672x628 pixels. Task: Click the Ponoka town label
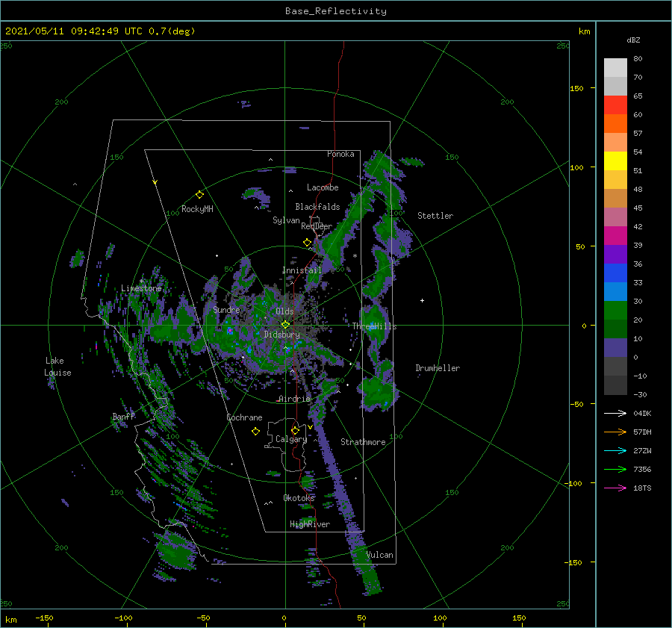(340, 154)
